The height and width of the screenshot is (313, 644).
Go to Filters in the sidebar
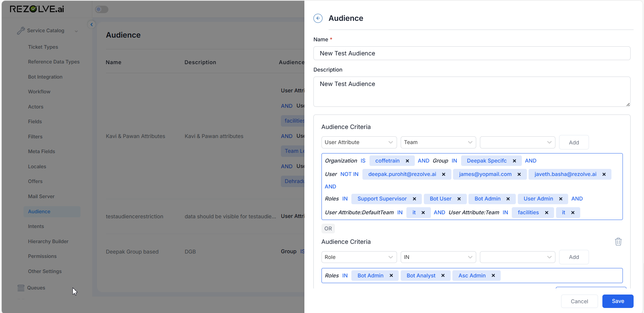pos(35,137)
